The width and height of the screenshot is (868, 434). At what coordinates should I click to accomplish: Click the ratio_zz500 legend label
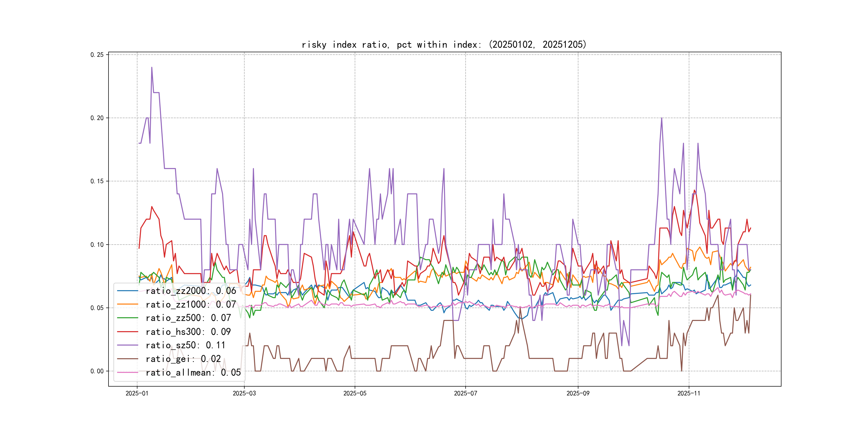pos(188,318)
